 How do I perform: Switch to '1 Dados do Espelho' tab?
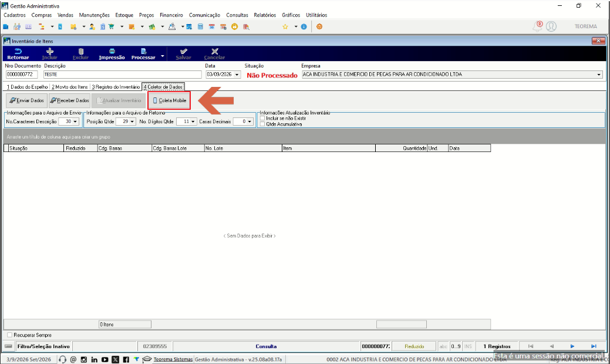27,87
